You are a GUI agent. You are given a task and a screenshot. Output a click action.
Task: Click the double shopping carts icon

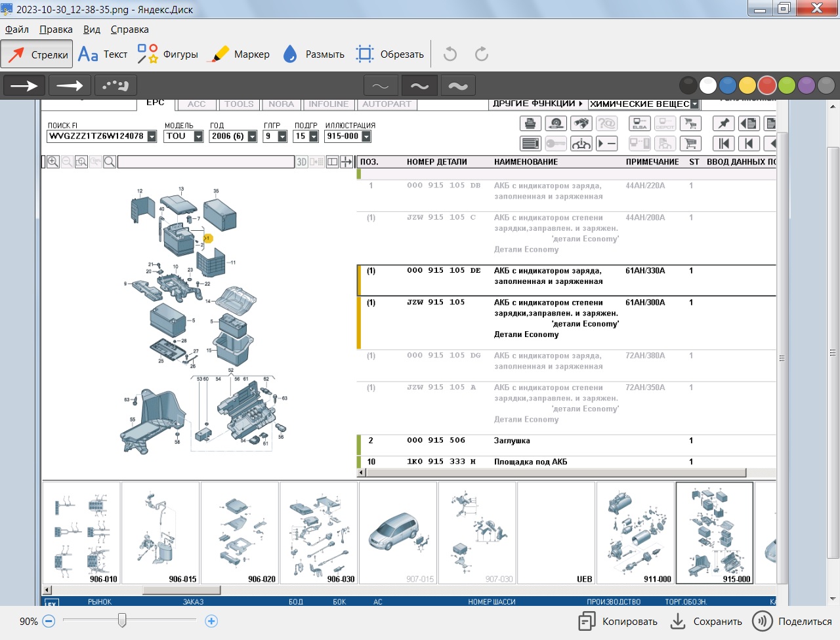point(690,123)
